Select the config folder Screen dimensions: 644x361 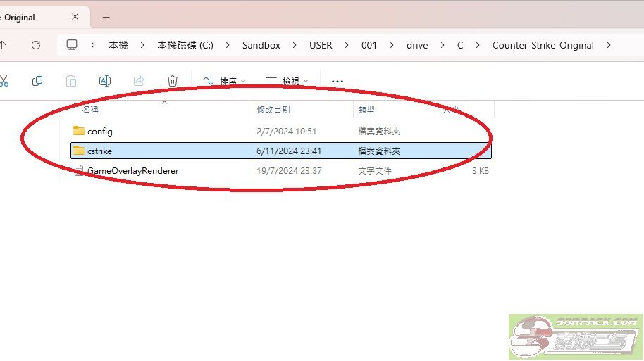point(281,132)
